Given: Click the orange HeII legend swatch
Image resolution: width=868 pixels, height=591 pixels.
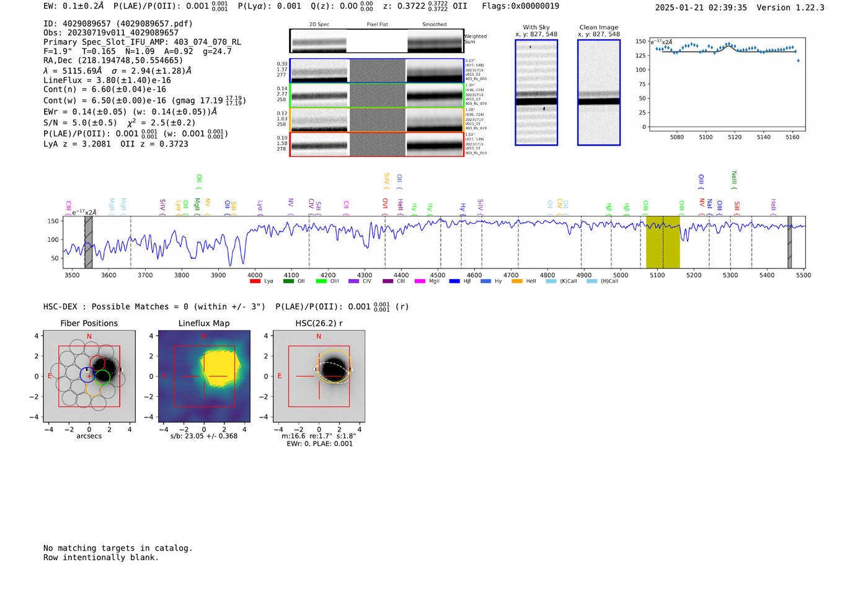Looking at the screenshot, I should click(517, 282).
